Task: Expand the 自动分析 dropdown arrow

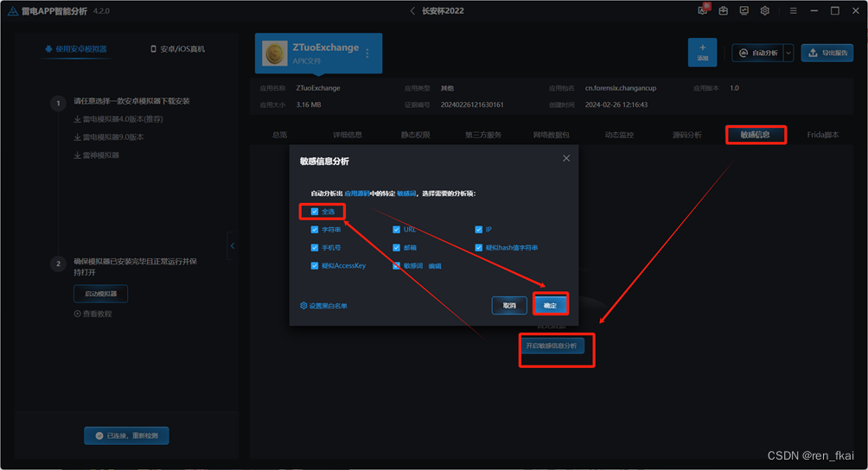Action: [x=788, y=53]
